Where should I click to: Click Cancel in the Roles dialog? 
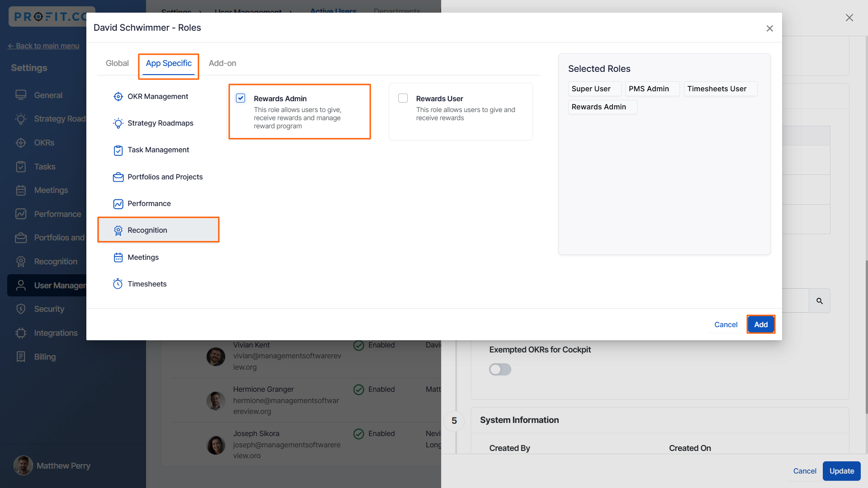tap(726, 325)
